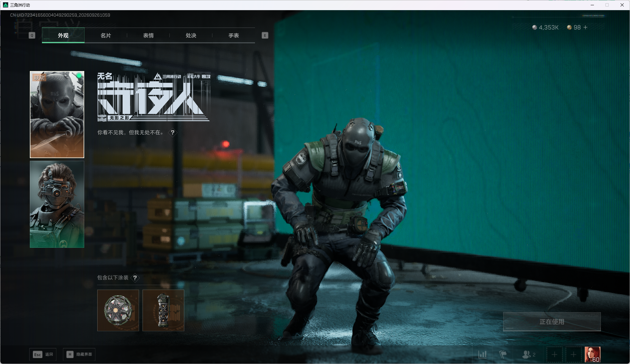Click the second empty squad slot plus
Image resolution: width=630 pixels, height=364 pixels.
[x=573, y=355]
